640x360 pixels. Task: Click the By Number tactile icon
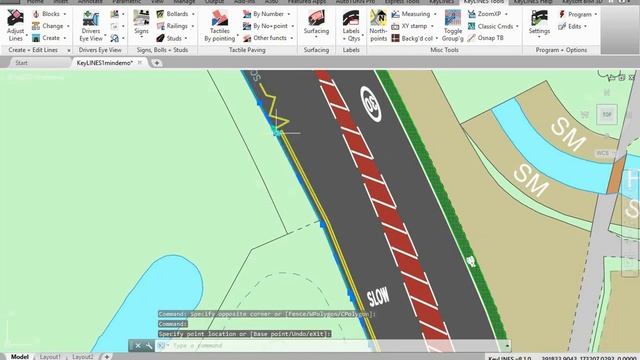pyautogui.click(x=247, y=14)
